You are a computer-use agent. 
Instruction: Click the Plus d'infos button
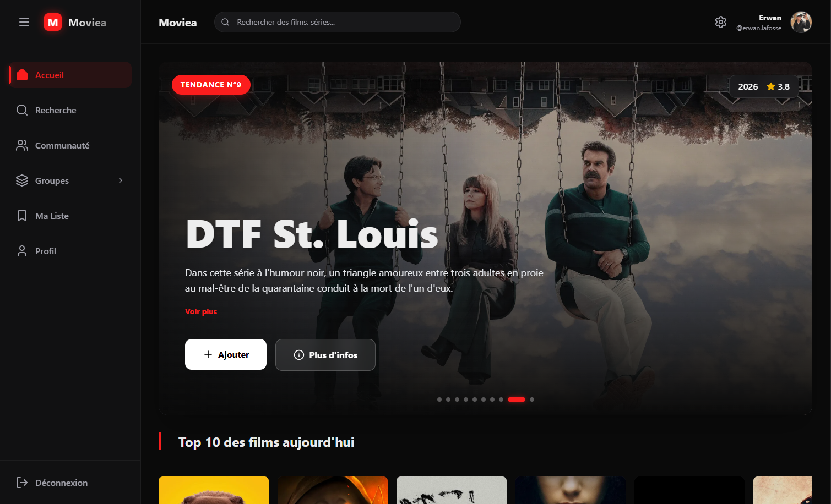(x=325, y=355)
